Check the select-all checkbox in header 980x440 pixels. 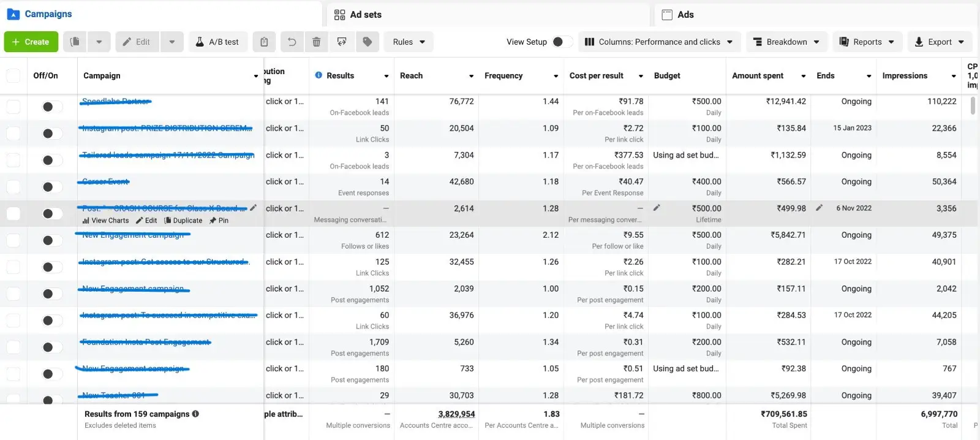pos(13,76)
